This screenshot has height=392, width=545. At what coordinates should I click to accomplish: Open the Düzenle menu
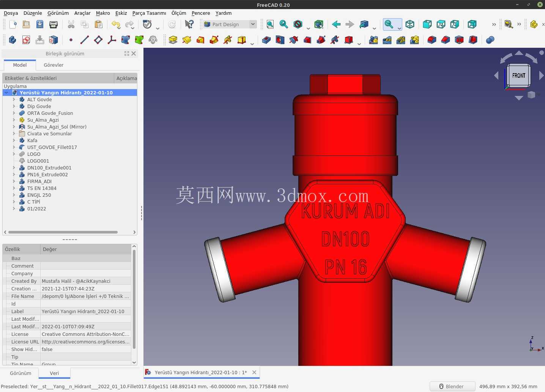(33, 13)
